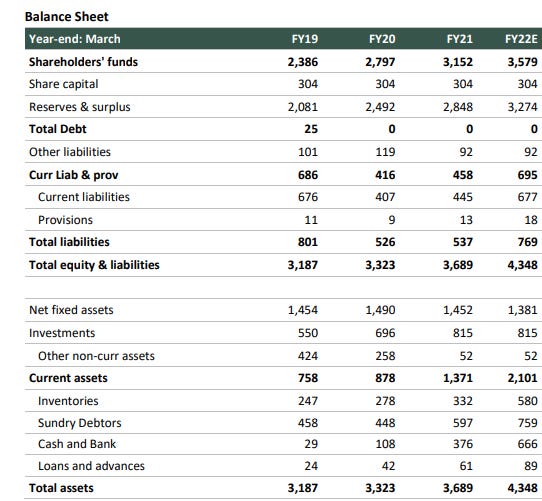This screenshot has width=542, height=501.
Task: Select Net fixed assets FY21 value 1,452
Action: click(x=458, y=310)
